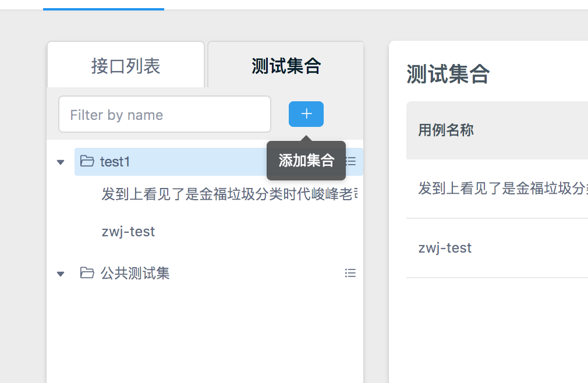Select the 公共测试集 collection label
This screenshot has width=588, height=383.
pos(135,273)
